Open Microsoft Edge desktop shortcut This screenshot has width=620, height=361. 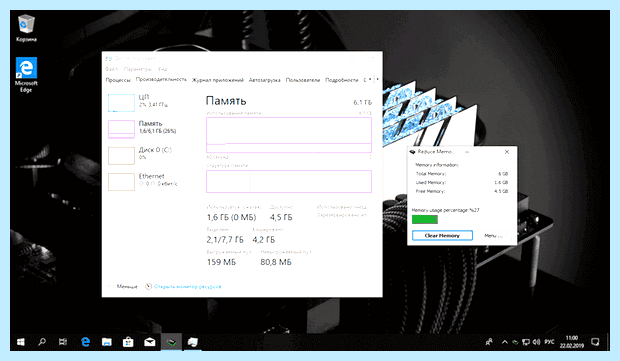click(x=26, y=74)
